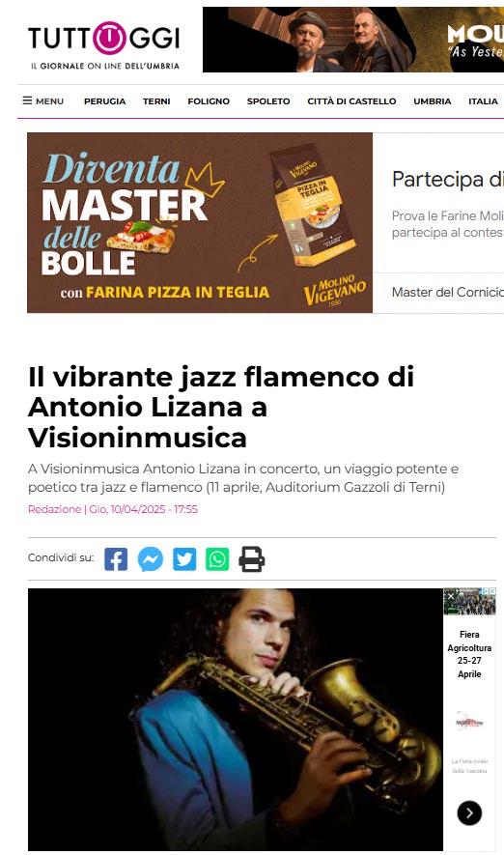The image size is (504, 855).
Task: Share through WhatsApp icon
Action: coord(217,559)
